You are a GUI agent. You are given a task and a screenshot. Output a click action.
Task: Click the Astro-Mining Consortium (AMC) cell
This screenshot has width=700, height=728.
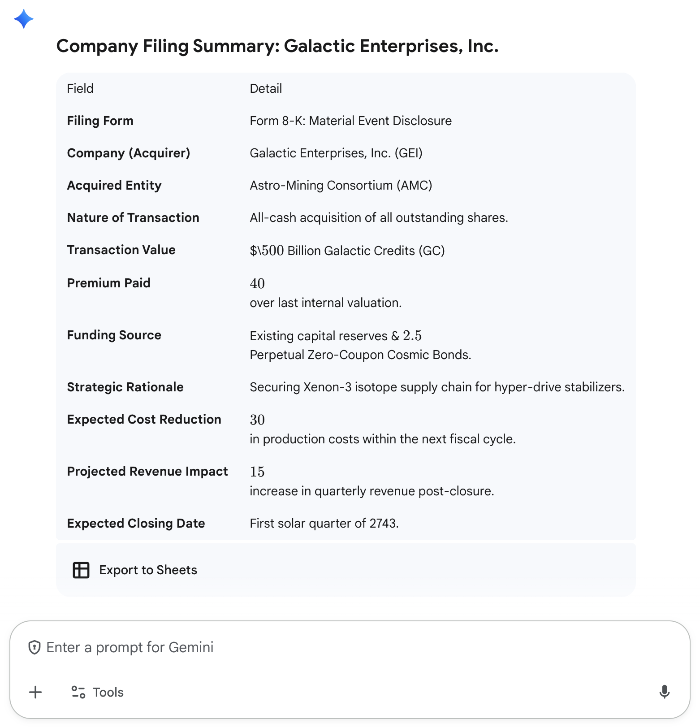click(341, 185)
